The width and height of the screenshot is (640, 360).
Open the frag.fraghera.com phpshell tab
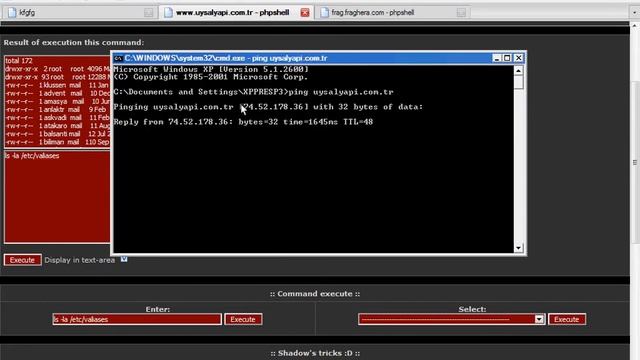coord(392,13)
